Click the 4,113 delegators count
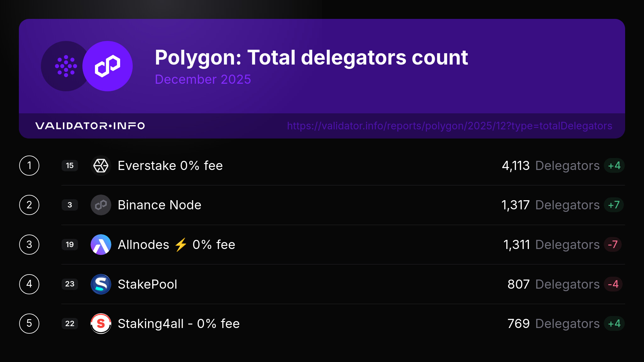The image size is (644, 362). [516, 166]
